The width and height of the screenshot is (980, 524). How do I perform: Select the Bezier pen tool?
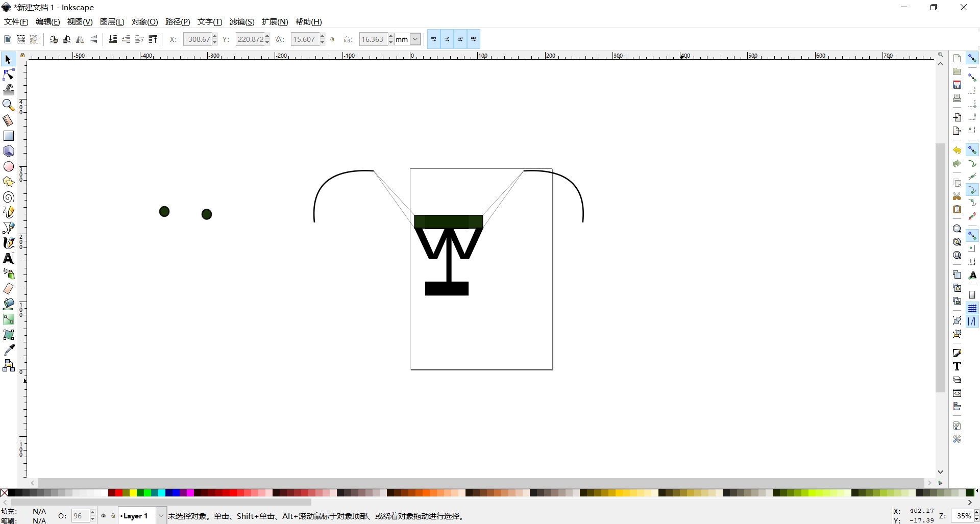(8, 228)
